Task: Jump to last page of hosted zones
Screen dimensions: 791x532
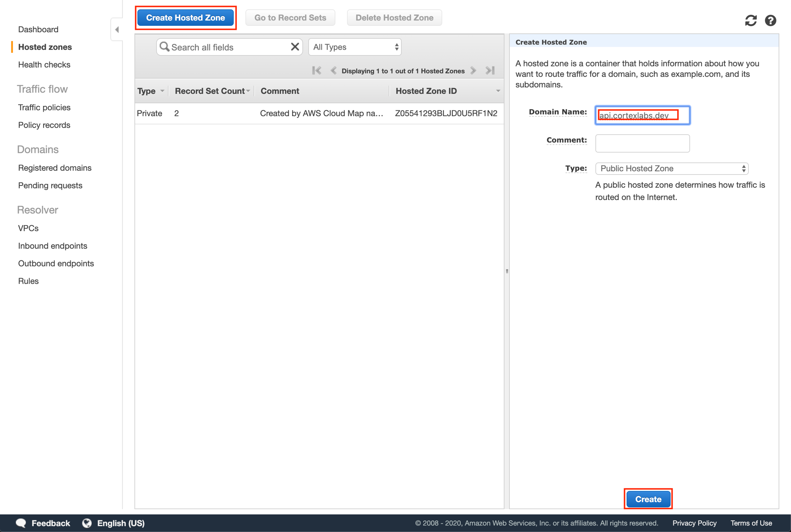Action: pos(490,71)
